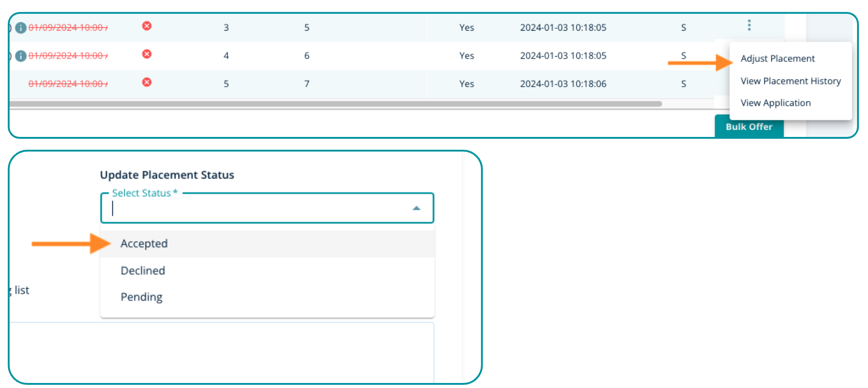Pick the Accepted status option
This screenshot has width=868, height=388.
[144, 244]
